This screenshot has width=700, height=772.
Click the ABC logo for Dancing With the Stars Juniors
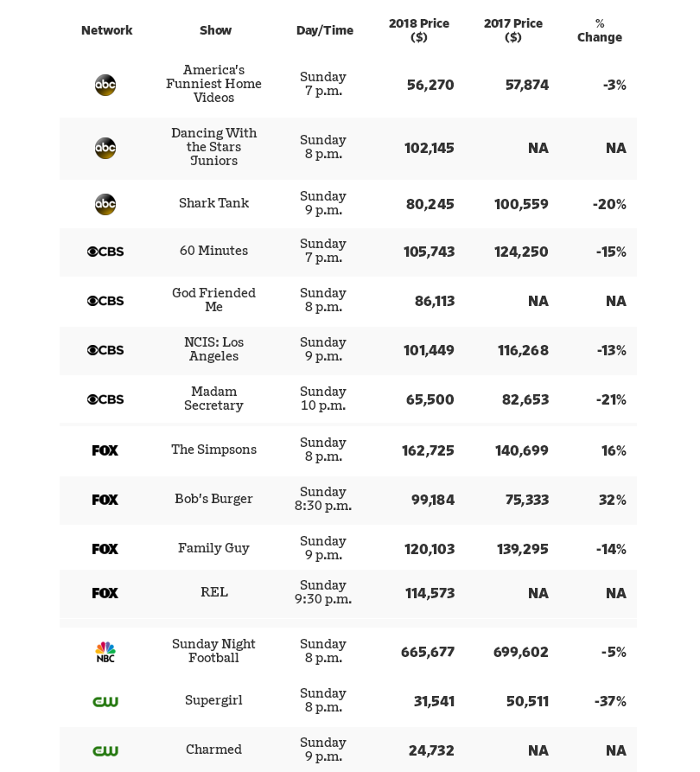(x=105, y=148)
